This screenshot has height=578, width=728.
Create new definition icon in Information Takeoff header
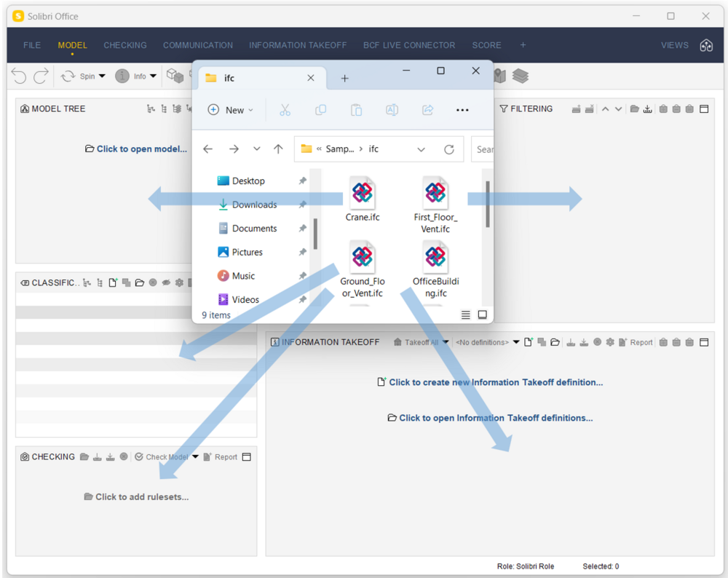pyautogui.click(x=529, y=342)
